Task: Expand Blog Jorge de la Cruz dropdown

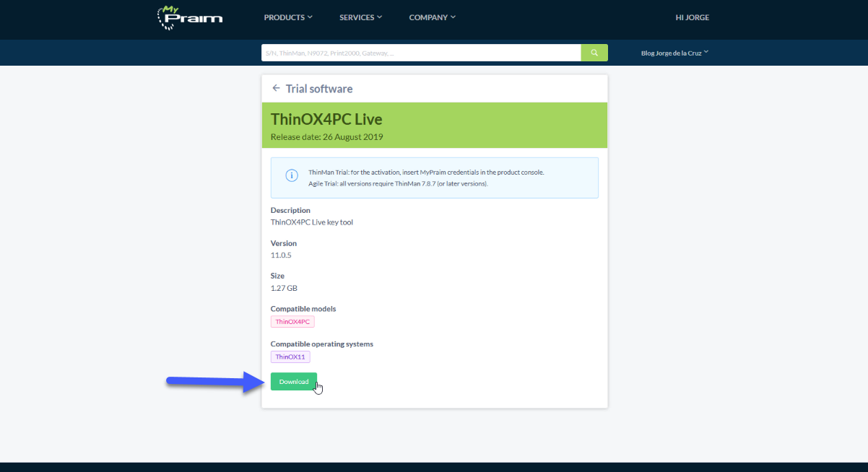Action: pyautogui.click(x=675, y=53)
